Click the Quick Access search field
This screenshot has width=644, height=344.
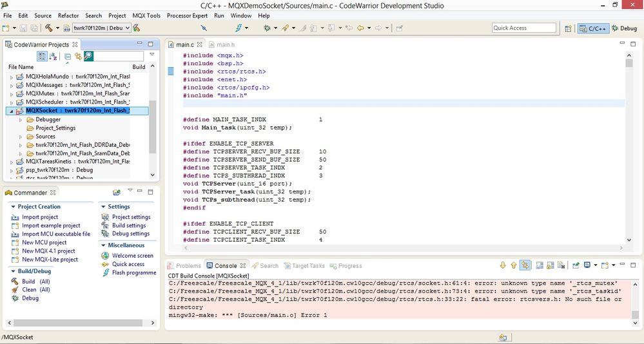[x=523, y=28]
